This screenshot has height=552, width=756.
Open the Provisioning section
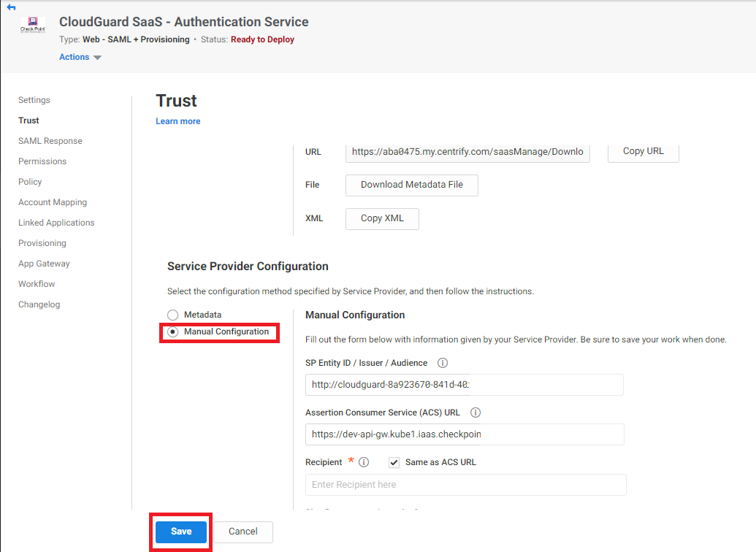42,243
